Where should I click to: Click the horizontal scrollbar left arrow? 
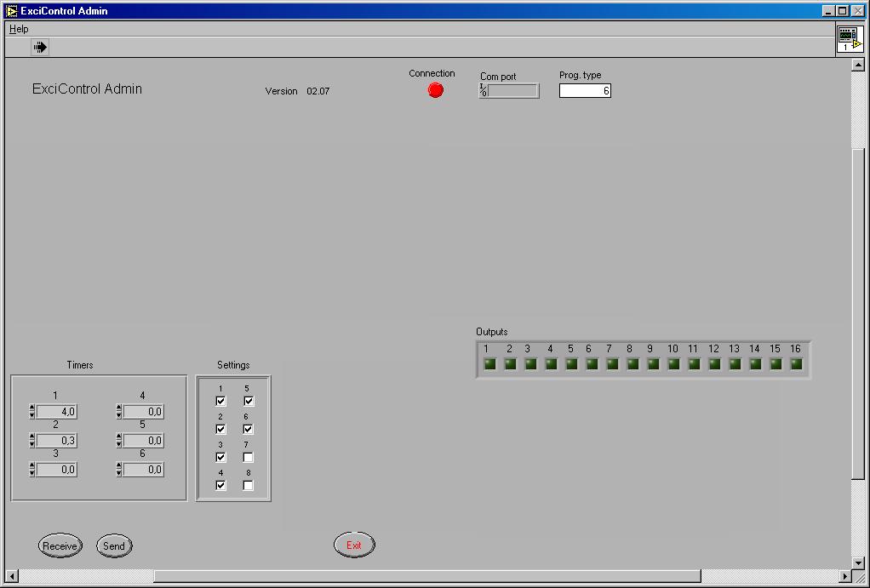pyautogui.click(x=12, y=576)
